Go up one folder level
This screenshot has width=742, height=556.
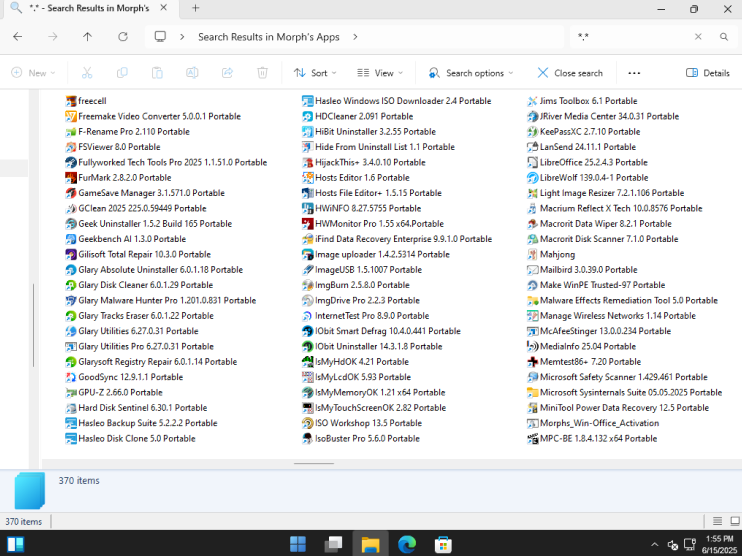[88, 36]
